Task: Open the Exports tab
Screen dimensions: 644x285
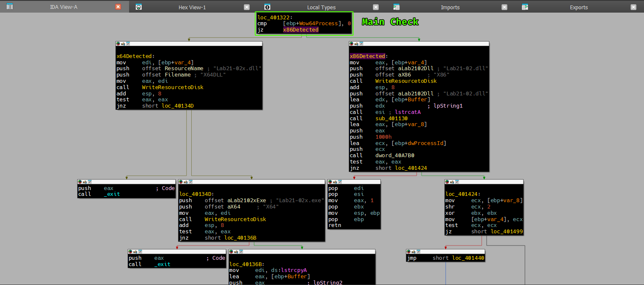Action: (x=578, y=7)
